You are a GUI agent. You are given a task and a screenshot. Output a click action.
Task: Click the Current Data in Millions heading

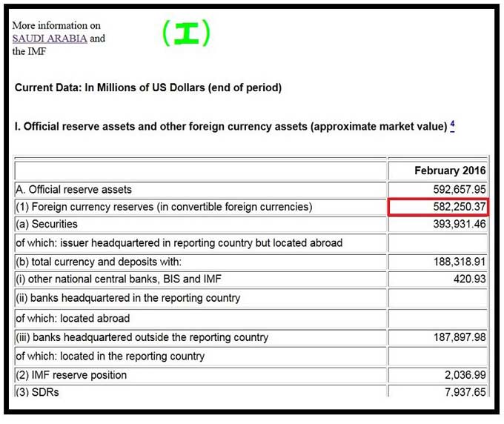tap(148, 87)
